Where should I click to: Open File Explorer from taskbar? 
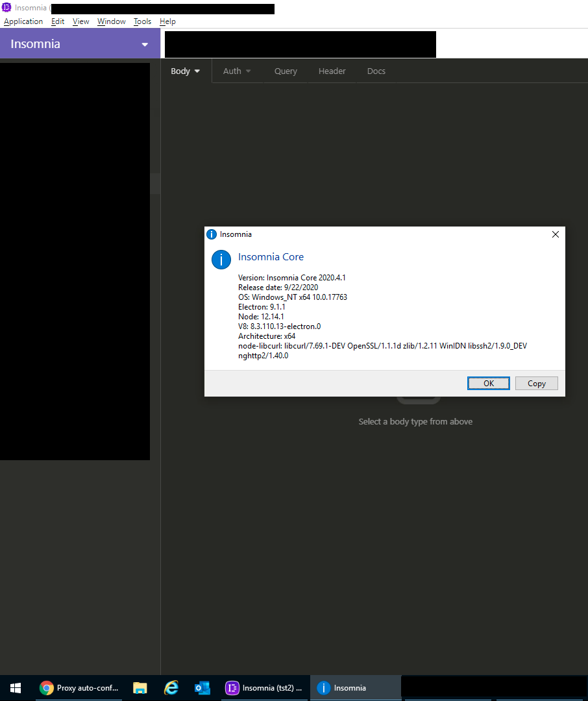pos(140,688)
